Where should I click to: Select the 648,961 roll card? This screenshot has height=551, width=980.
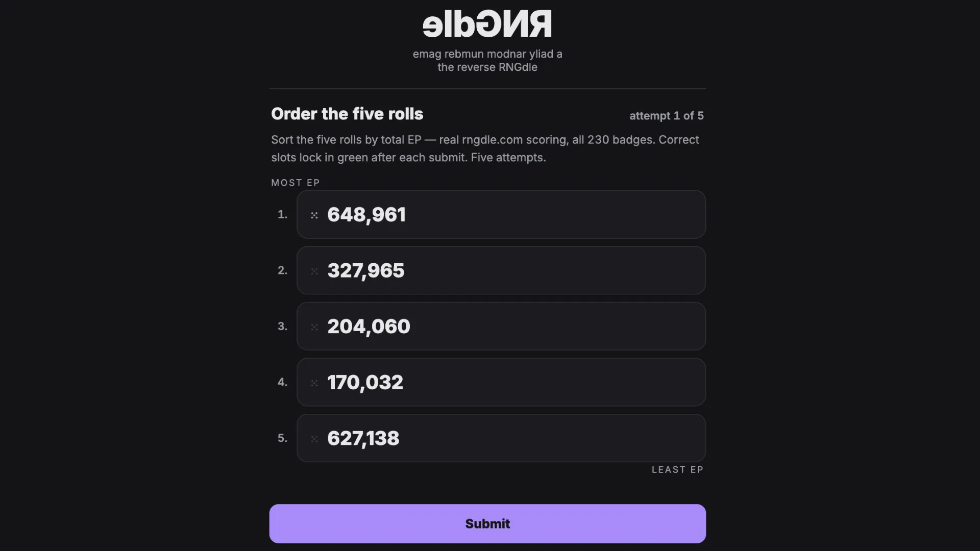pos(501,214)
